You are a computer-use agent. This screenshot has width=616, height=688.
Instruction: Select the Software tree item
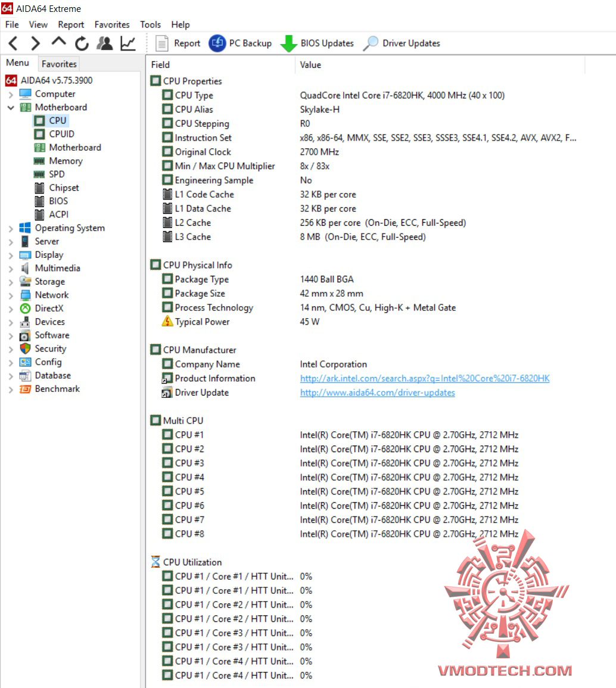pos(52,335)
